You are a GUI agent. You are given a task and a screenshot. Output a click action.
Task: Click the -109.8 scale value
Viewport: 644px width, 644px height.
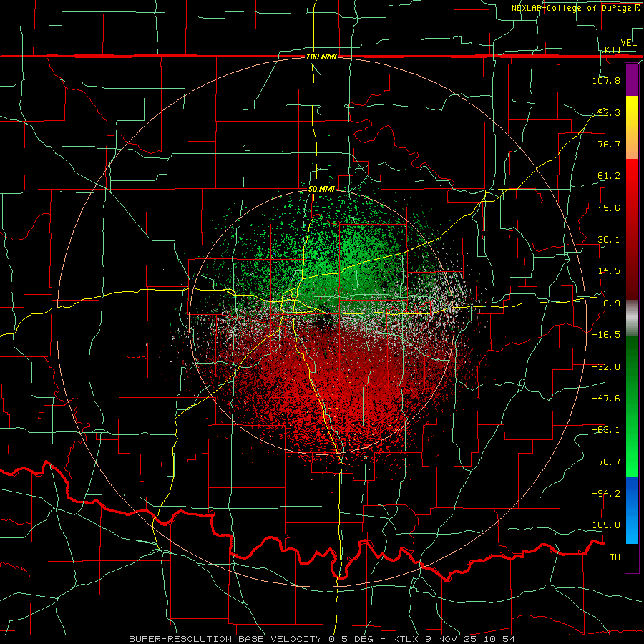[x=603, y=525]
